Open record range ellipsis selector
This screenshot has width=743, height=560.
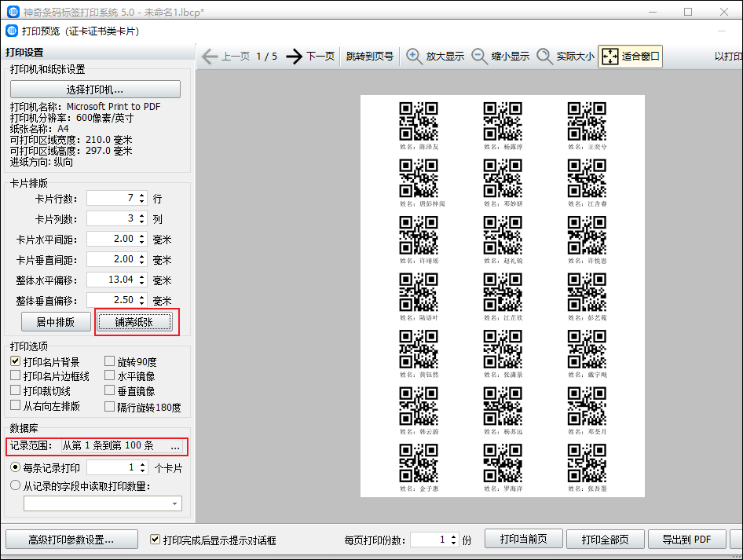click(x=175, y=446)
